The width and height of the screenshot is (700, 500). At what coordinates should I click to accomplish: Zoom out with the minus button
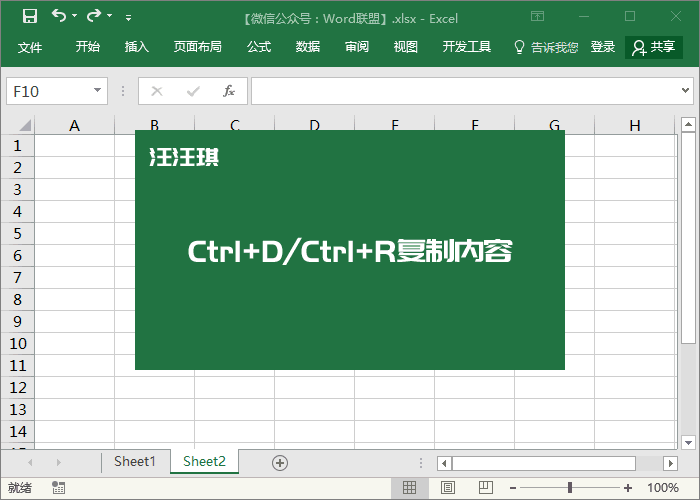[512, 488]
